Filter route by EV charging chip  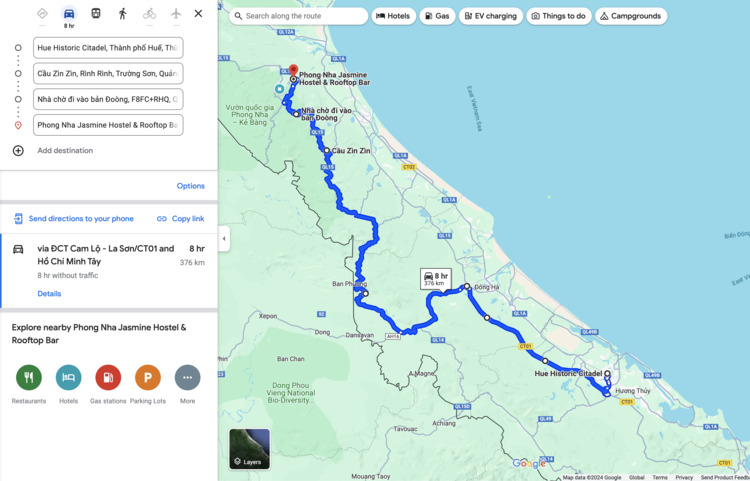[491, 16]
